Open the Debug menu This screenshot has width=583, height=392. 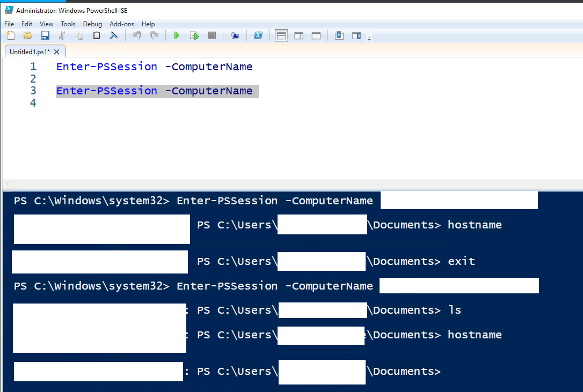92,24
